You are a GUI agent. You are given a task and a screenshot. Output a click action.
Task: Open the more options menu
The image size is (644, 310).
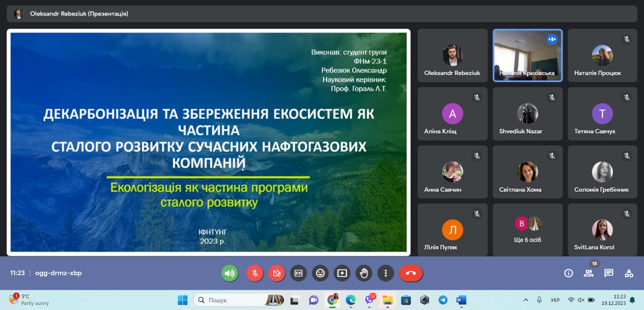coord(385,273)
